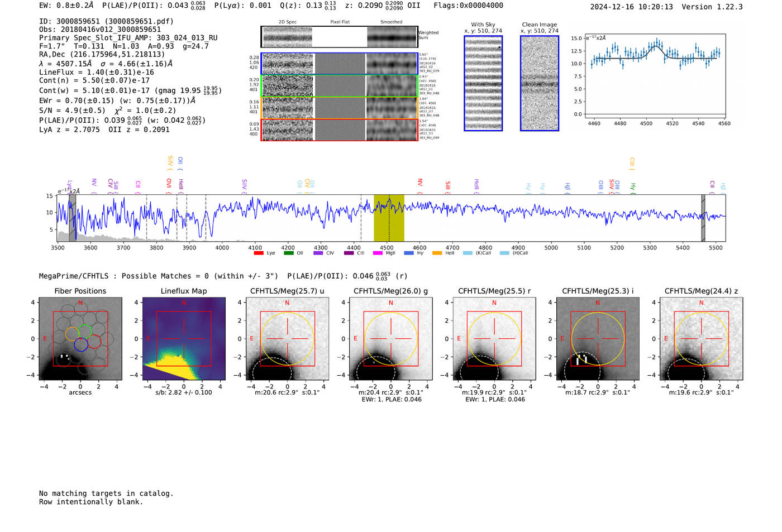
Task: Click the Gaussian emission line fit plot
Action: tap(654, 75)
